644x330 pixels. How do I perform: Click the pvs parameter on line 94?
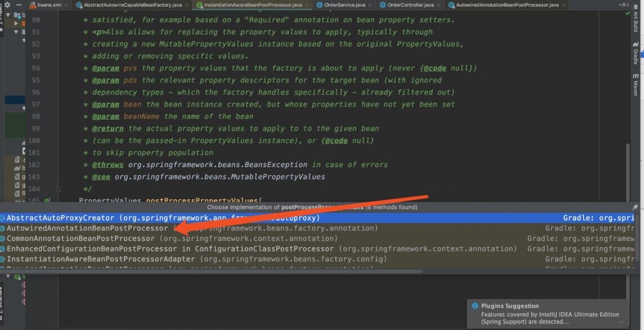130,68
